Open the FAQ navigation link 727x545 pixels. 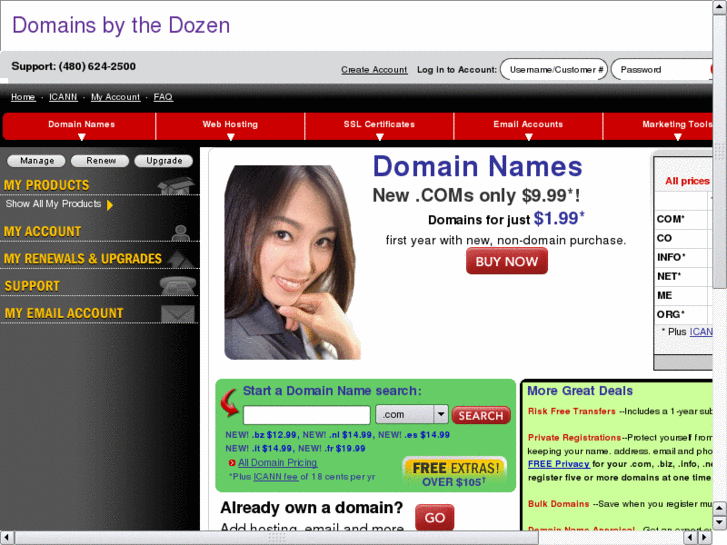point(163,97)
